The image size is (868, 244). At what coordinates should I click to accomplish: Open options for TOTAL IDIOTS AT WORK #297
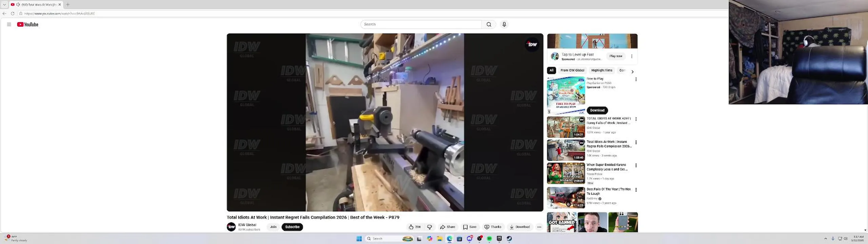[636, 119]
